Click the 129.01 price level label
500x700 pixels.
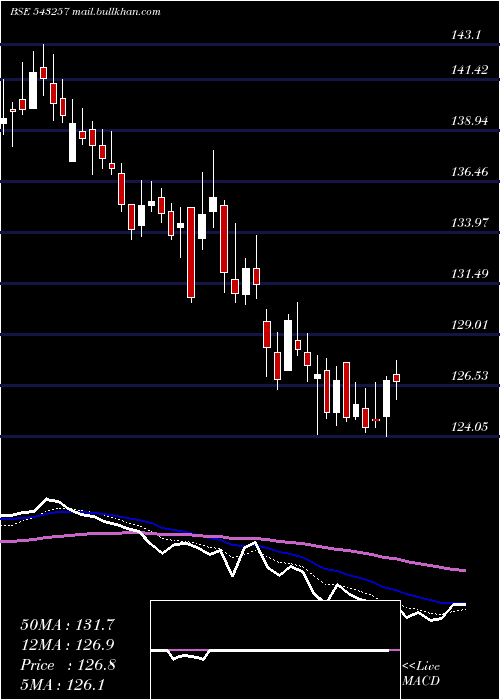470,324
